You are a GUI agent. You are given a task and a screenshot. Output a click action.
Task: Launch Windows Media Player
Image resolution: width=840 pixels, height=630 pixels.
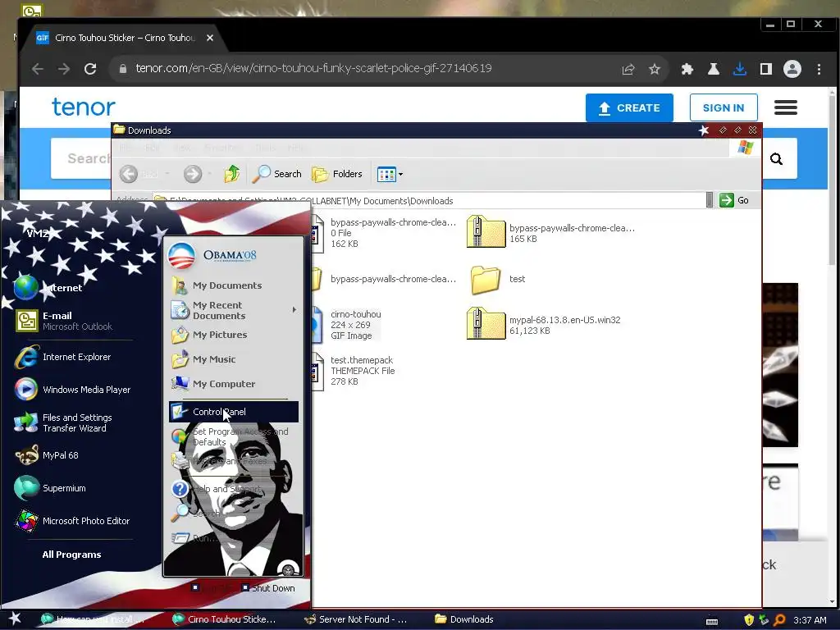[x=72, y=390]
